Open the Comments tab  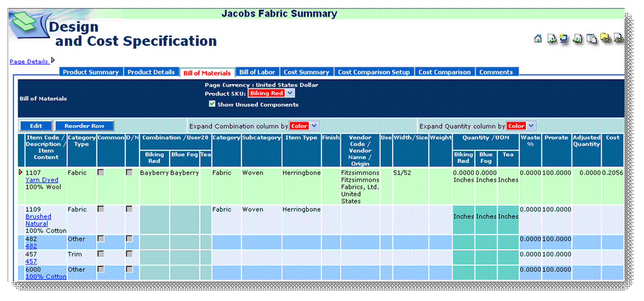[496, 72]
